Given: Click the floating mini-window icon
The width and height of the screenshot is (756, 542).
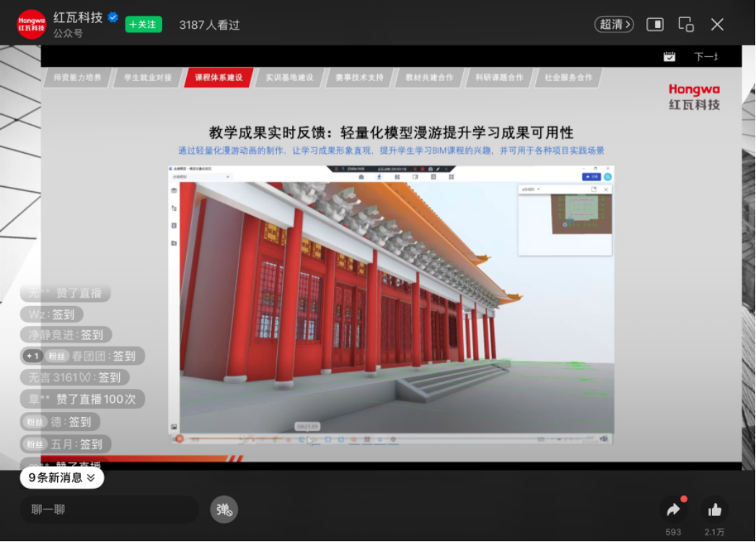Looking at the screenshot, I should 685,25.
